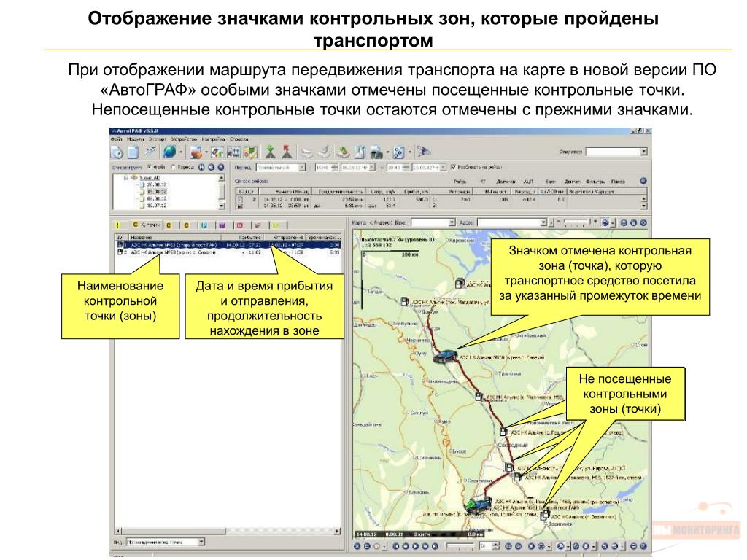Screen dimensions: 747x560
Task: Click the trips table vertical scrollbar
Action: tap(644, 203)
